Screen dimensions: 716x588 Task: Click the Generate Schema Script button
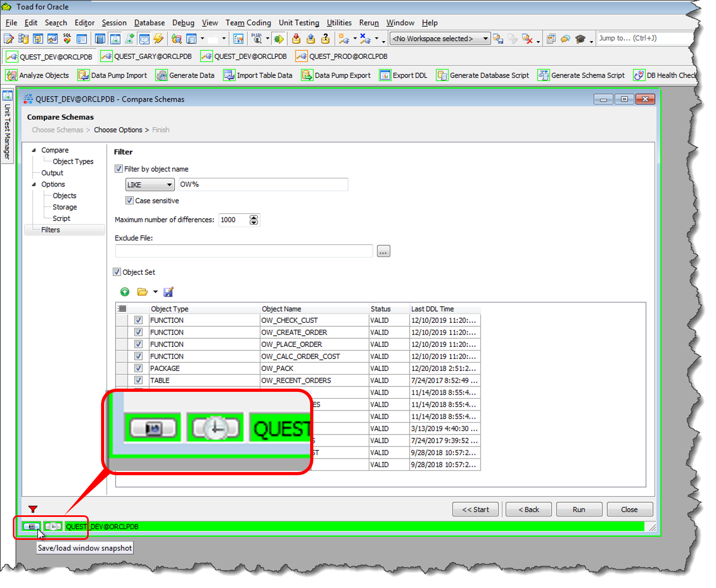pyautogui.click(x=581, y=75)
